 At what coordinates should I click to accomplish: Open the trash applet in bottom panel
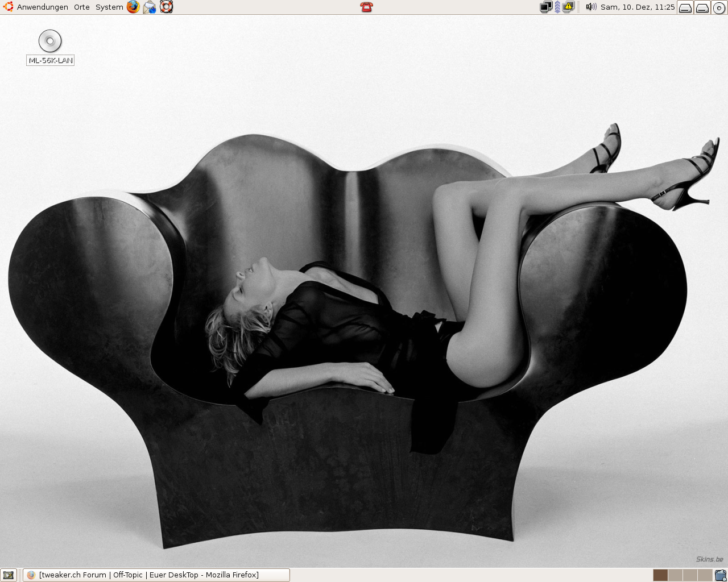721,575
